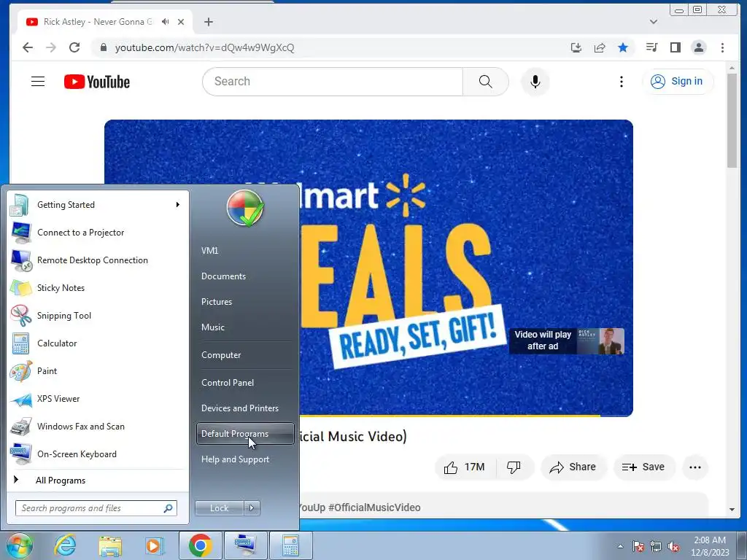This screenshot has height=560, width=747.
Task: Launch Snipping Tool from Start menu
Action: [x=98, y=315]
